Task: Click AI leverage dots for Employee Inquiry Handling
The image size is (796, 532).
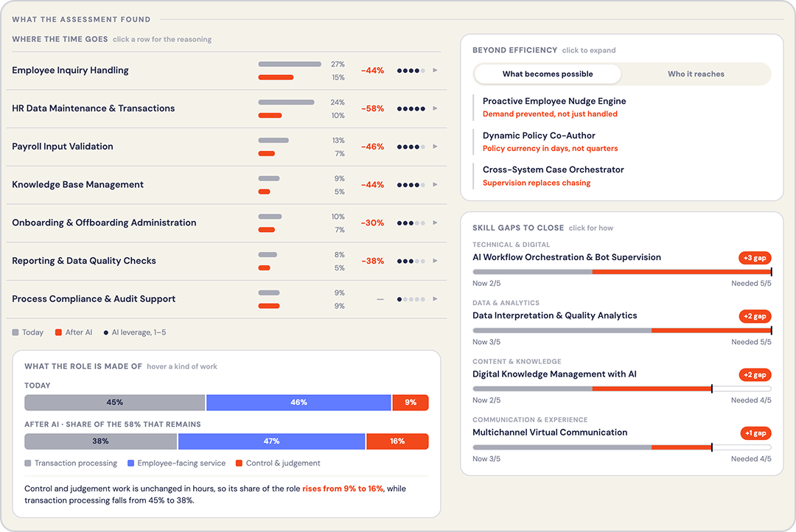Action: click(x=411, y=71)
